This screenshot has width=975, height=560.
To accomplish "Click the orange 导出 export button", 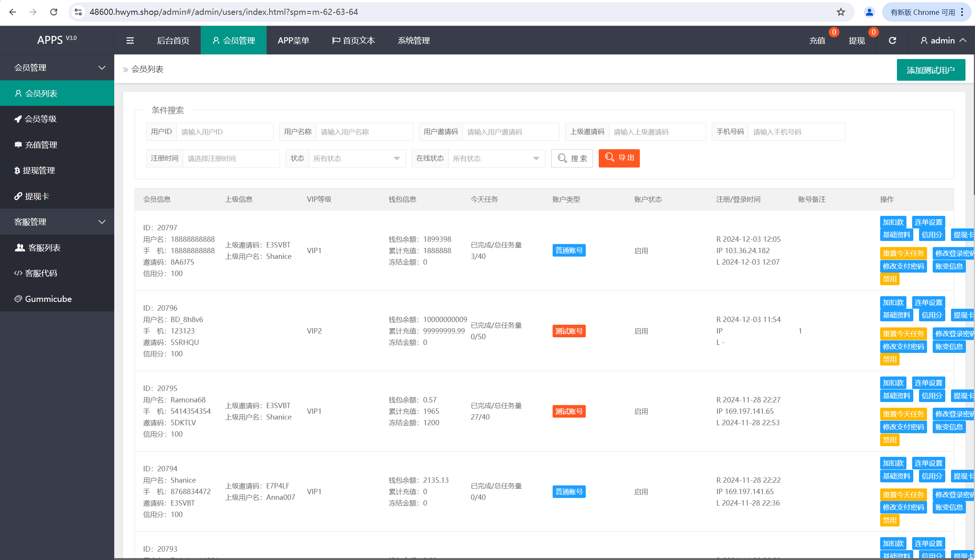I will (x=619, y=158).
